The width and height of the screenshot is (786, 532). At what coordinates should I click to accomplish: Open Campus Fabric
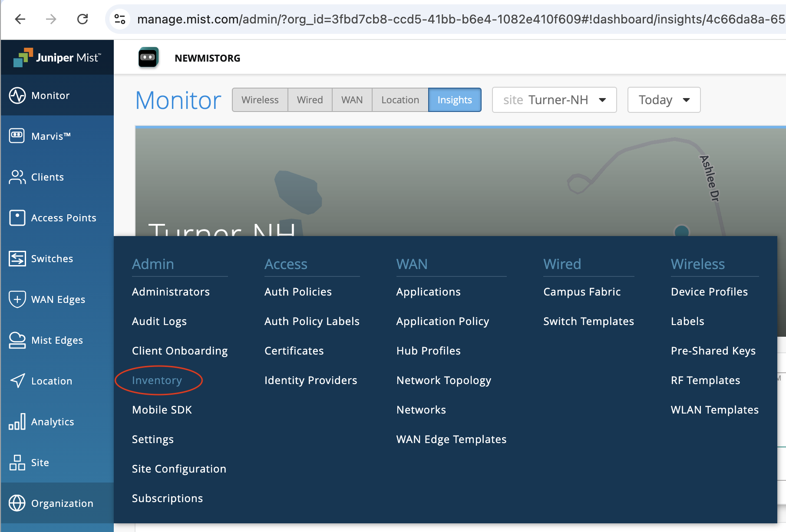[582, 292]
